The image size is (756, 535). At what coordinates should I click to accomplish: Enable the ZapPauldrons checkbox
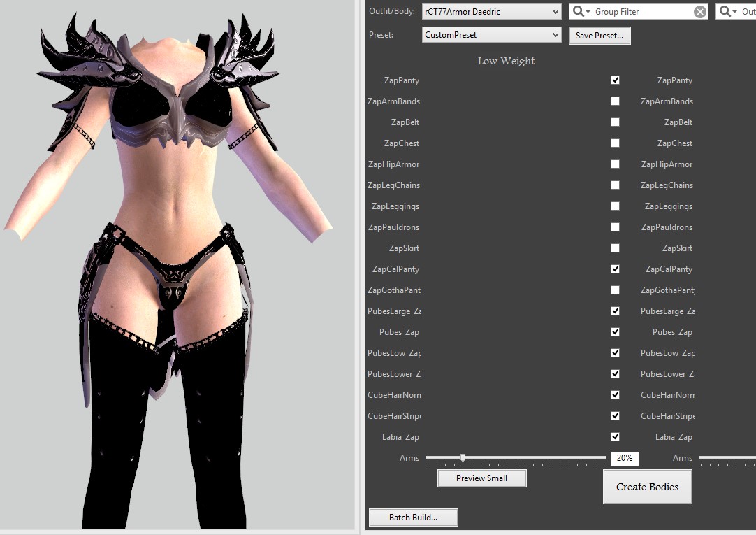(x=616, y=227)
